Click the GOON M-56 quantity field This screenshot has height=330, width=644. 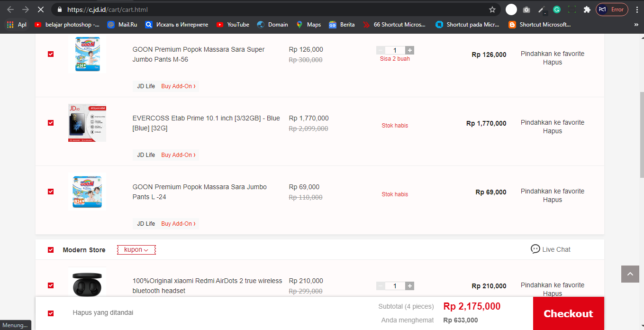tap(395, 50)
